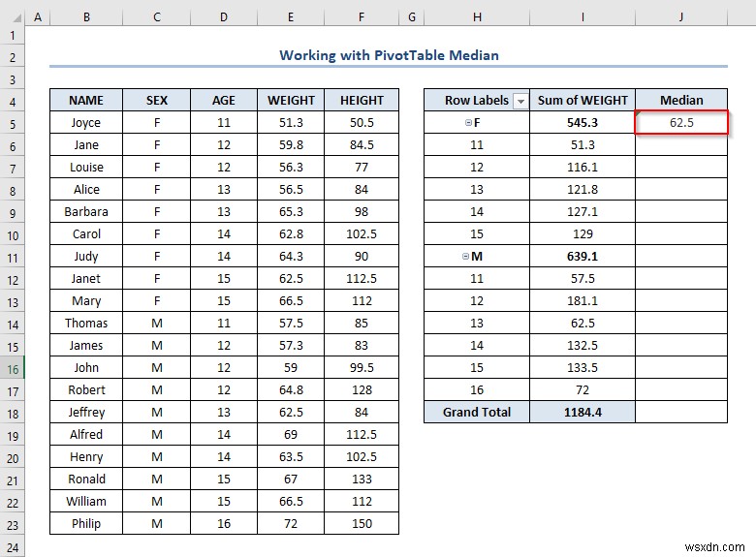Select the cell with name John
Viewport: 756px width, 557px height.
[x=86, y=368]
